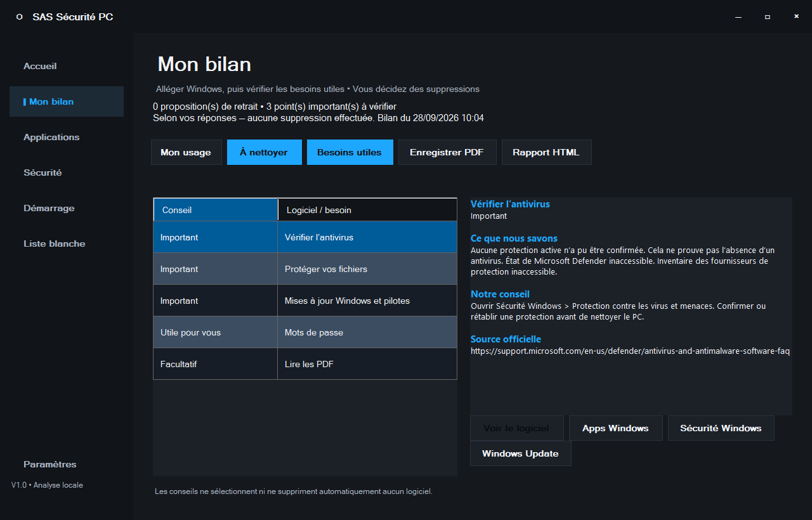
Task: Click the Mon usage button
Action: (186, 152)
